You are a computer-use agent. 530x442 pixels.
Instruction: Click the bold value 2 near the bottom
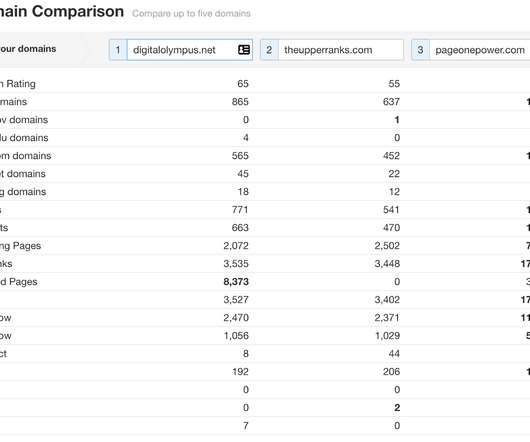[x=397, y=408]
